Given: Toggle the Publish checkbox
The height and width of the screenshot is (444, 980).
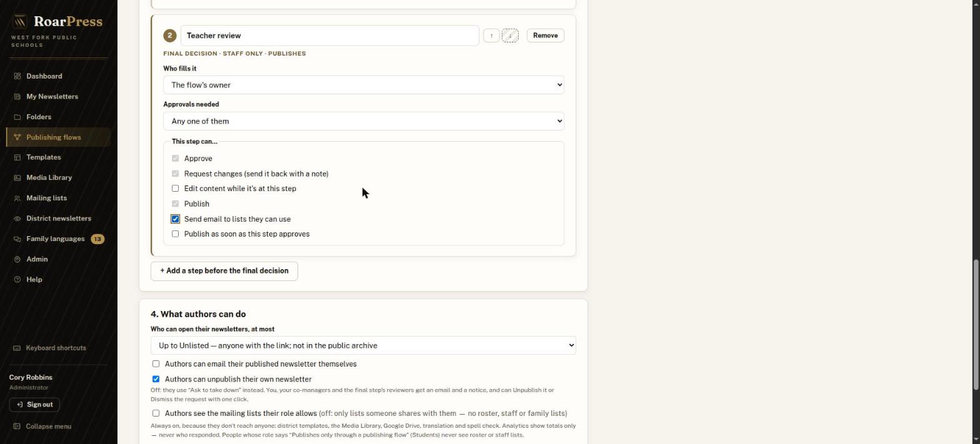Looking at the screenshot, I should (x=175, y=204).
